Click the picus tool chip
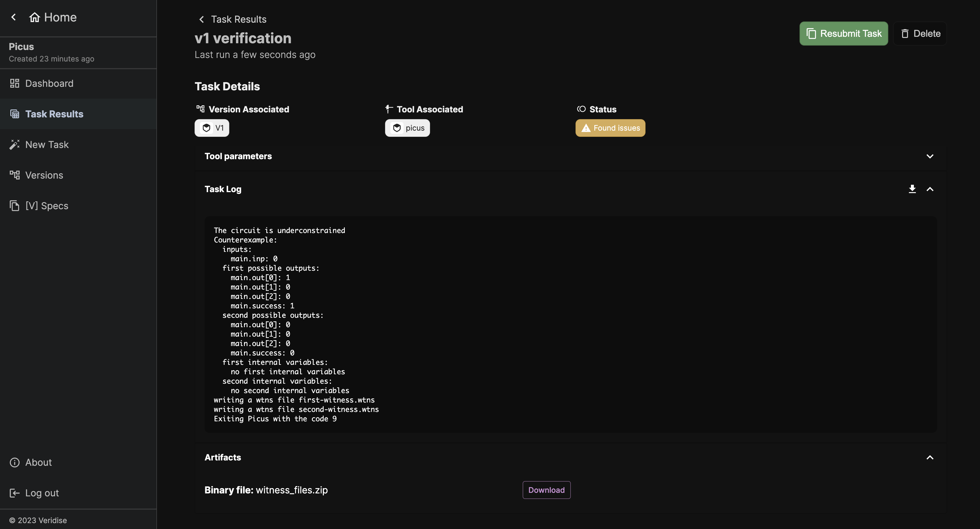The image size is (980, 529). (x=407, y=128)
